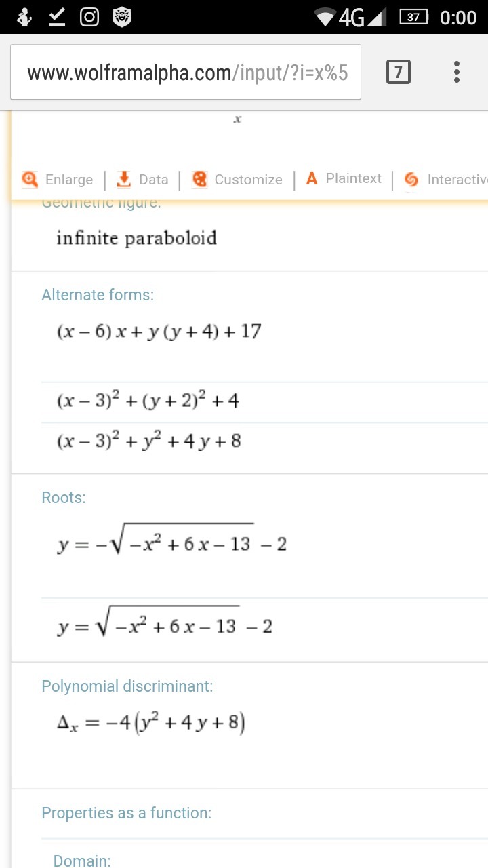488x868 pixels.
Task: Tap the Roots section heading
Action: (x=64, y=498)
